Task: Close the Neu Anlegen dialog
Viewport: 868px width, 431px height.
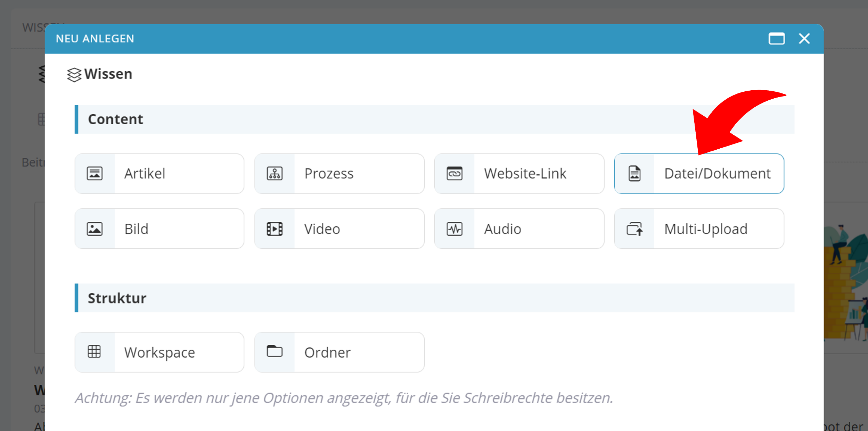Action: coord(804,39)
